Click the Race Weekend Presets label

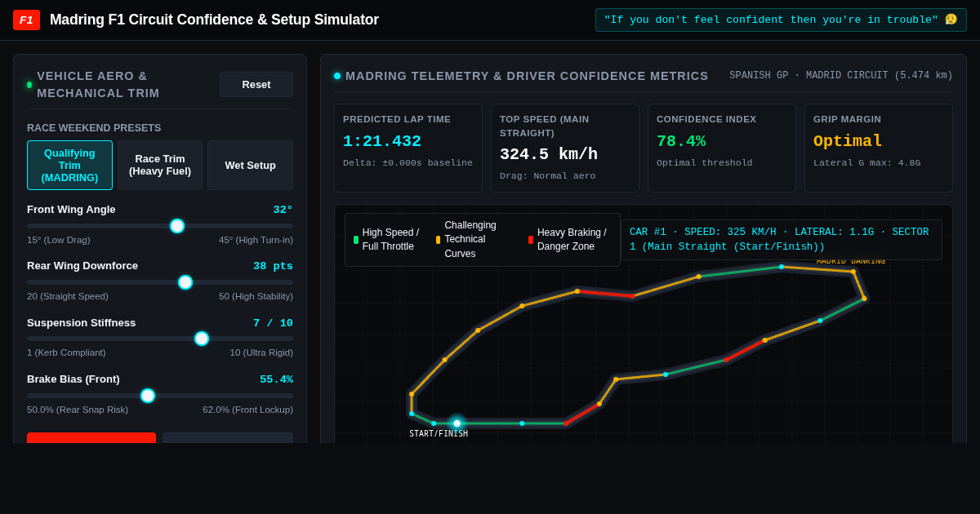94,128
